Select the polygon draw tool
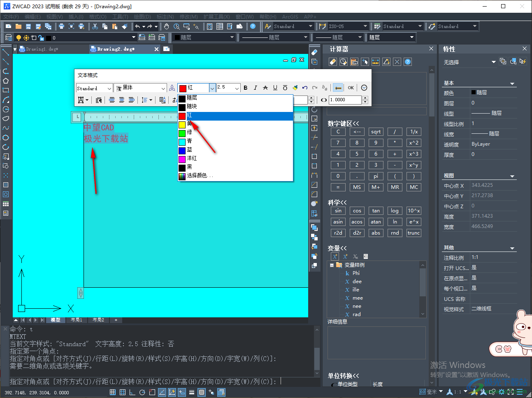Screen dimensions: 532x398 [6, 81]
